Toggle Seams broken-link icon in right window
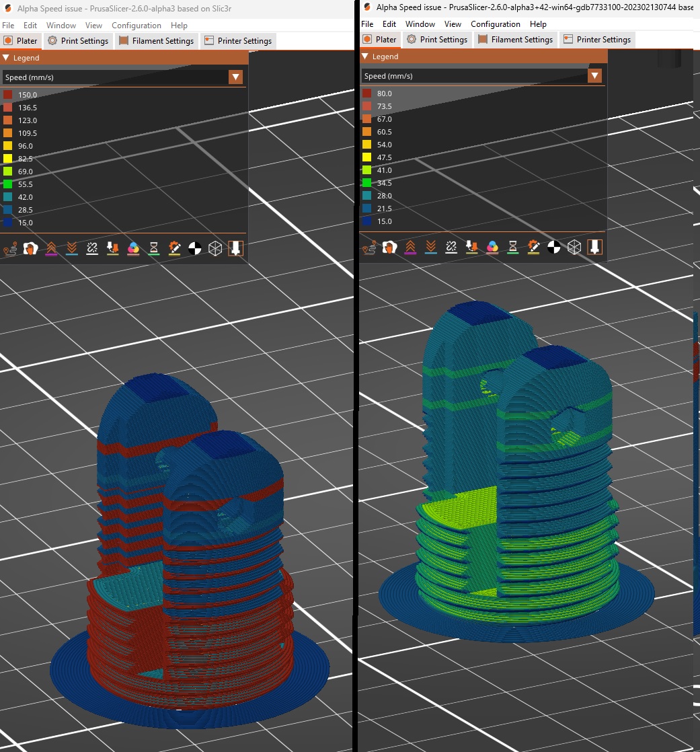The image size is (700, 752). pos(451,247)
